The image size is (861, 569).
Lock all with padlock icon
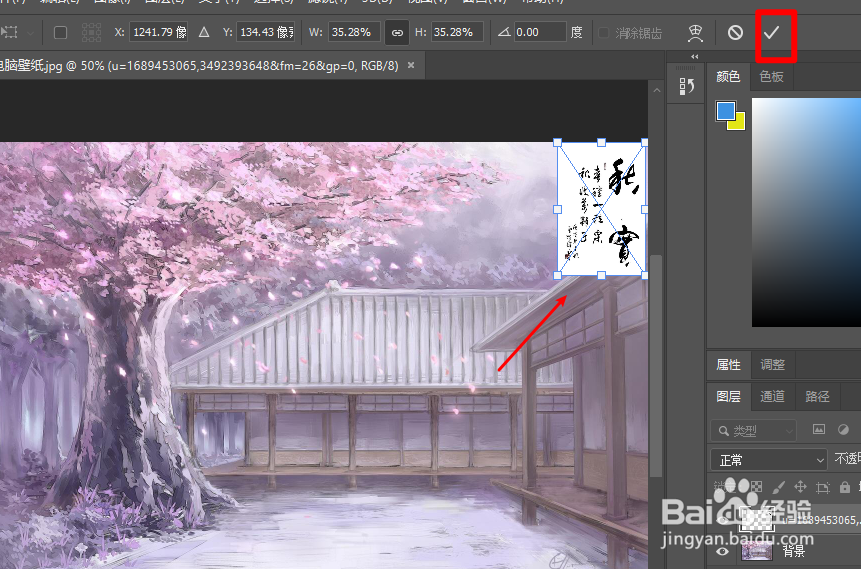(x=845, y=487)
